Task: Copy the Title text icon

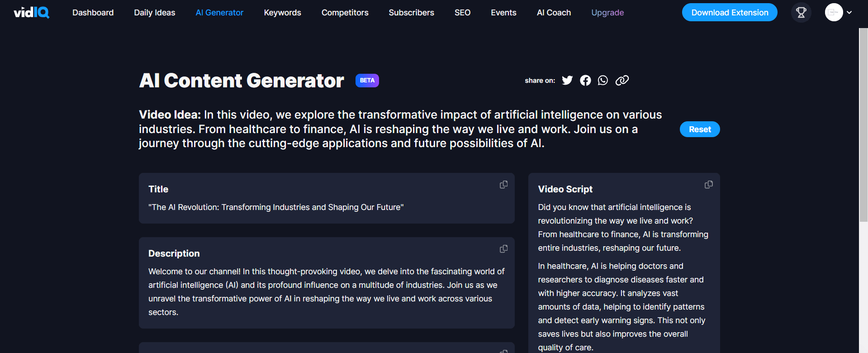Action: [x=503, y=185]
